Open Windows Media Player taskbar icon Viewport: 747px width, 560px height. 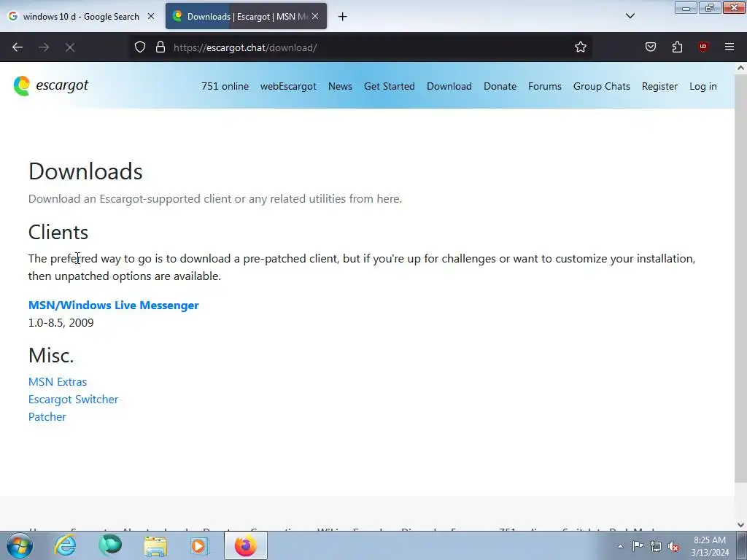tap(199, 545)
